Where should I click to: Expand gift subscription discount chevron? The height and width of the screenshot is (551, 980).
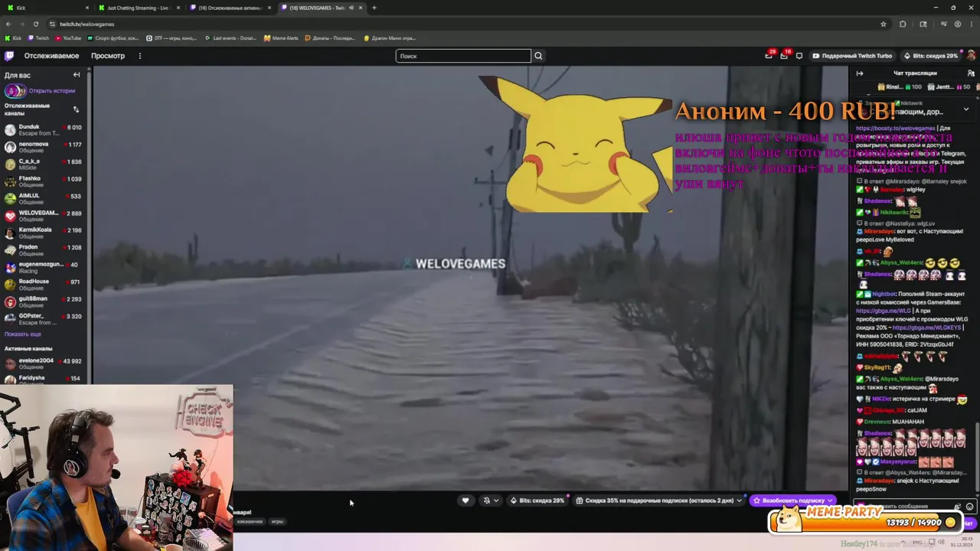[739, 500]
